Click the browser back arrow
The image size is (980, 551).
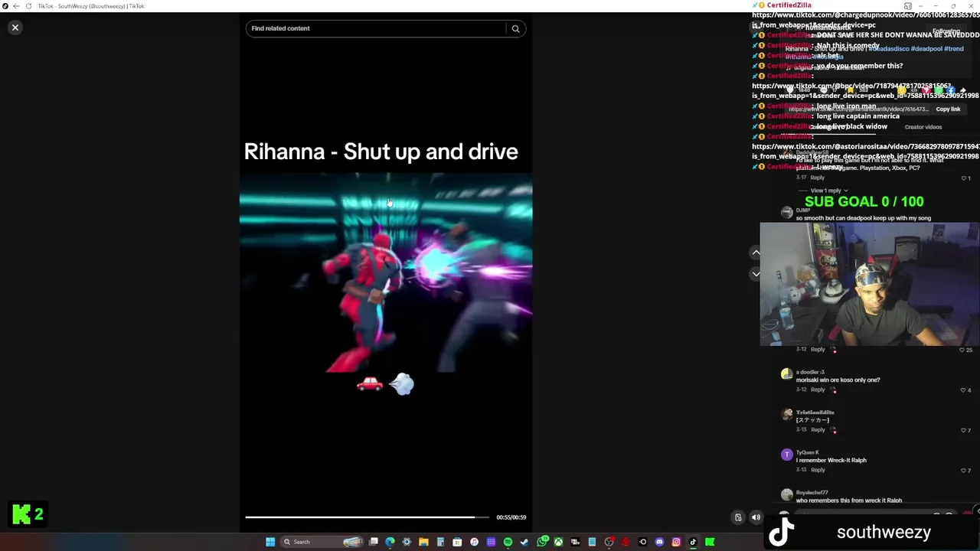[16, 6]
